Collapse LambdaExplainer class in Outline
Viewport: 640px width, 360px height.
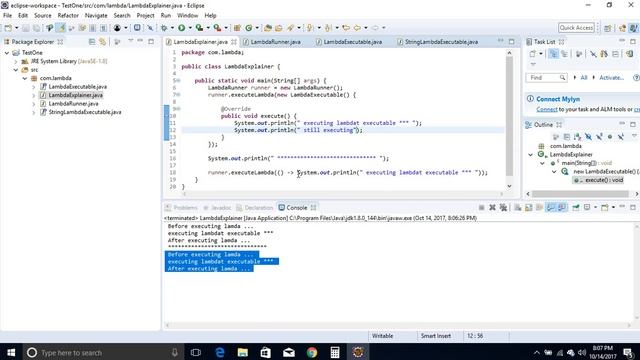click(531, 154)
